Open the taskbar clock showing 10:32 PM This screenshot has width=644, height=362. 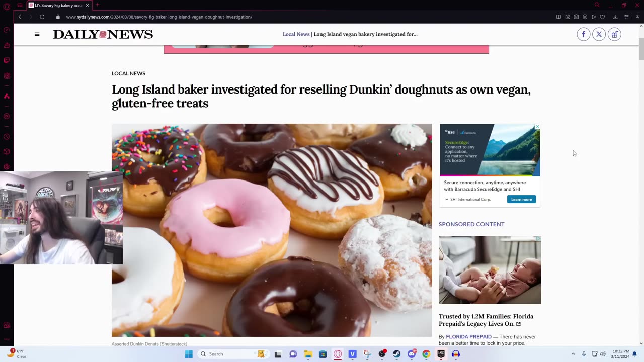point(620,354)
